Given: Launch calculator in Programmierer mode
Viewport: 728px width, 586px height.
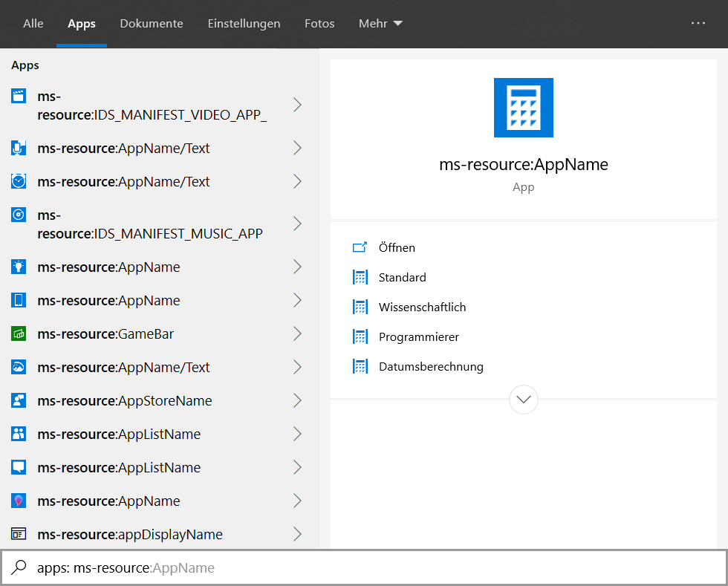Looking at the screenshot, I should [x=418, y=336].
